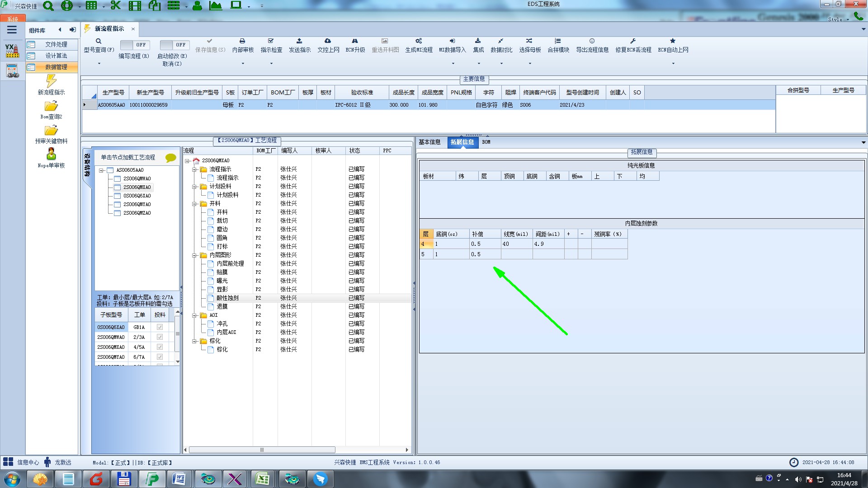Image resolution: width=868 pixels, height=488 pixels.
Task: Open Bom查询2 folder icon
Action: 51,106
